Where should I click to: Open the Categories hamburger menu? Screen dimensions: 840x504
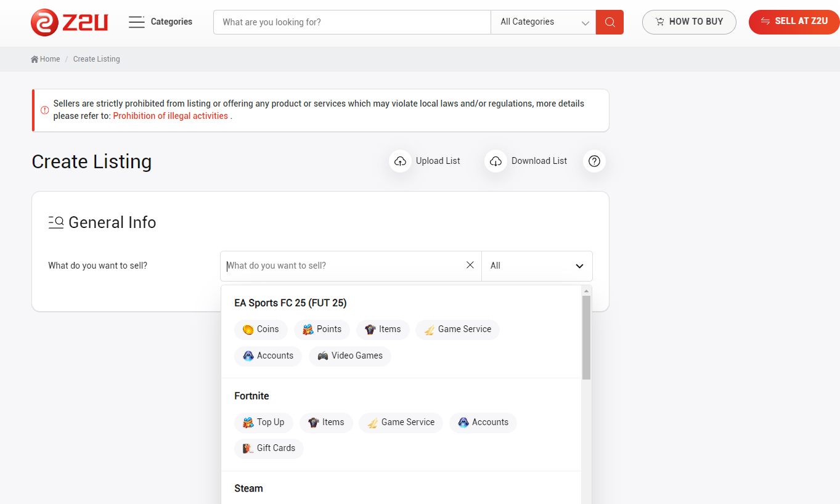[136, 22]
